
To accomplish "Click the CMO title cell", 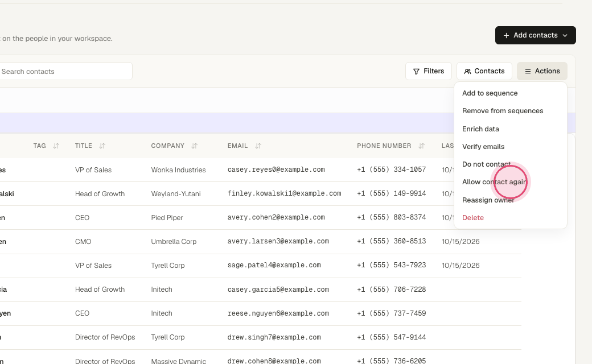I will pyautogui.click(x=83, y=242).
